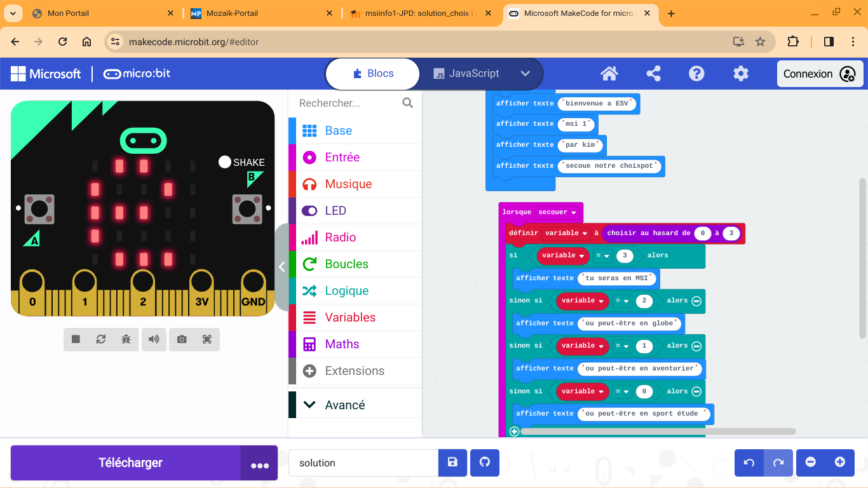
Task: Click the horizontal workspace scrollbar
Action: click(x=658, y=431)
